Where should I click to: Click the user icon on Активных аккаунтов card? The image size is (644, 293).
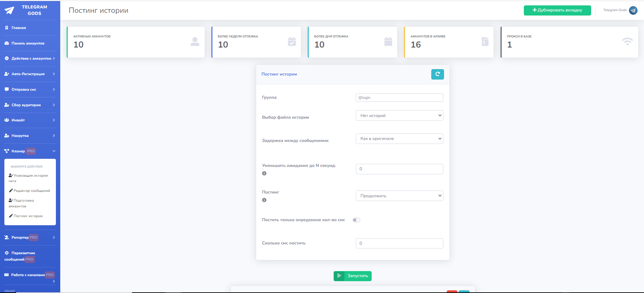[195, 41]
